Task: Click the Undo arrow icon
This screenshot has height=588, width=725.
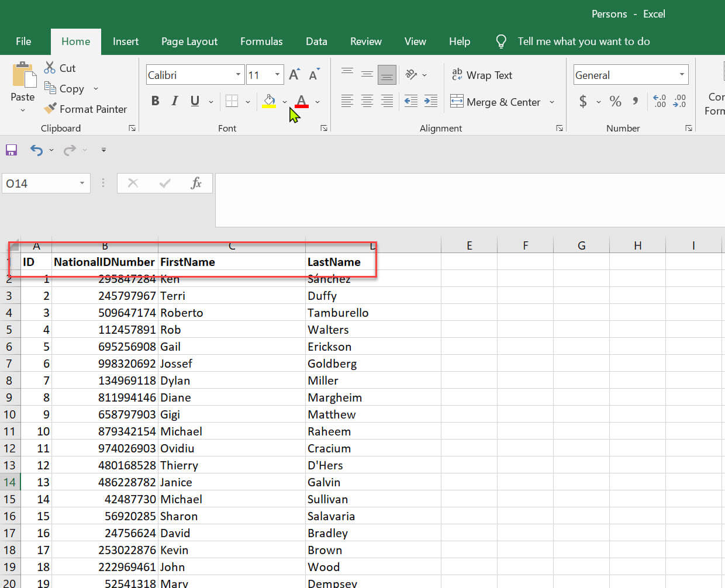Action: coord(36,150)
